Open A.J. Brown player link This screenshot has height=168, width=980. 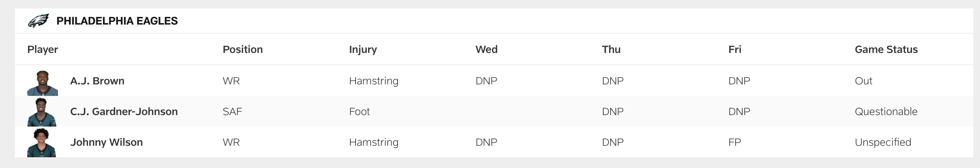(97, 81)
